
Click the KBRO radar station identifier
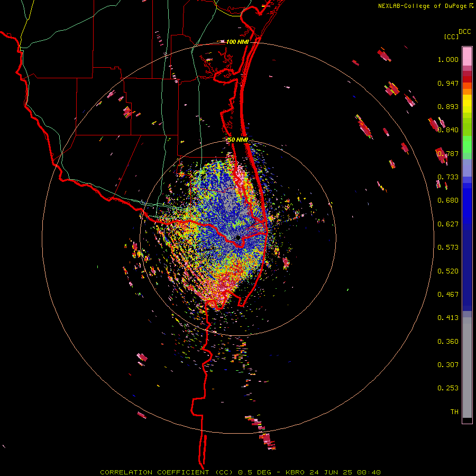coord(296,472)
